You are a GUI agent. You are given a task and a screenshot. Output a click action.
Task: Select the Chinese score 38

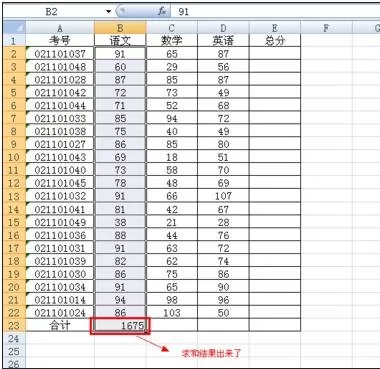[120, 222]
